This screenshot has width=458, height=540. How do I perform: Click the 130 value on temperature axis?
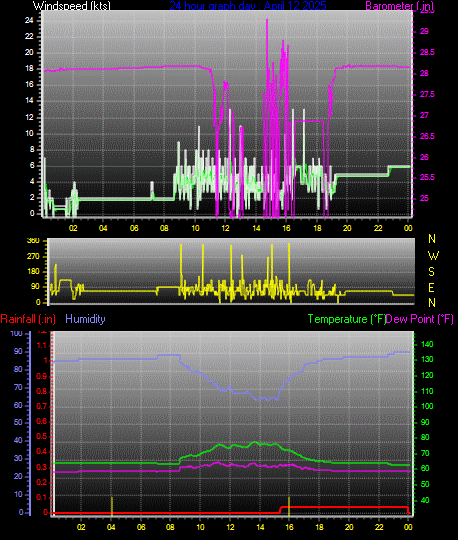click(x=427, y=359)
